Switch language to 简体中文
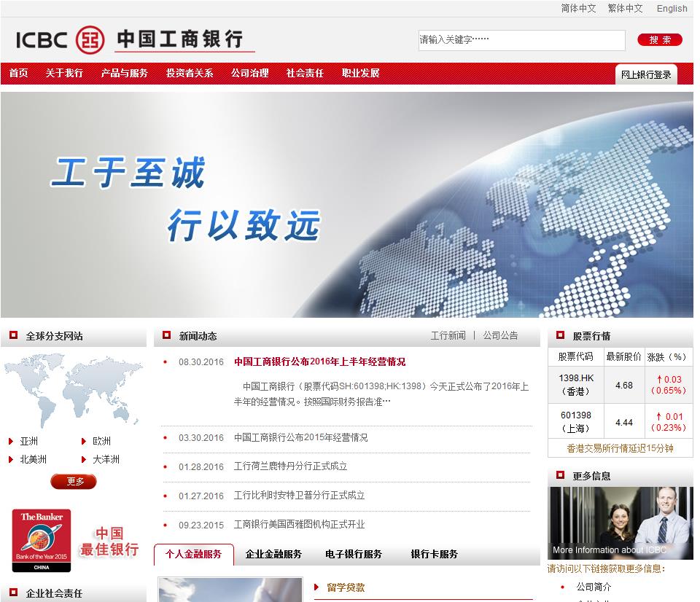Viewport: 700px width, 602px height. tap(578, 9)
